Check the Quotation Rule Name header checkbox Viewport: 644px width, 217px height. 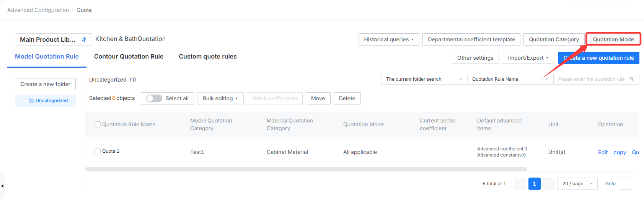pyautogui.click(x=98, y=124)
